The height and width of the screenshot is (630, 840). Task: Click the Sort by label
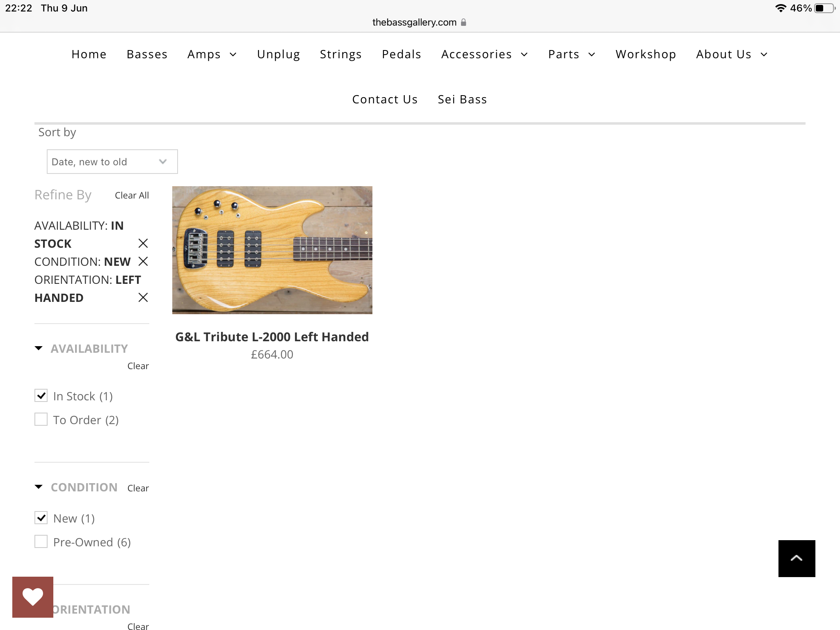tap(57, 132)
